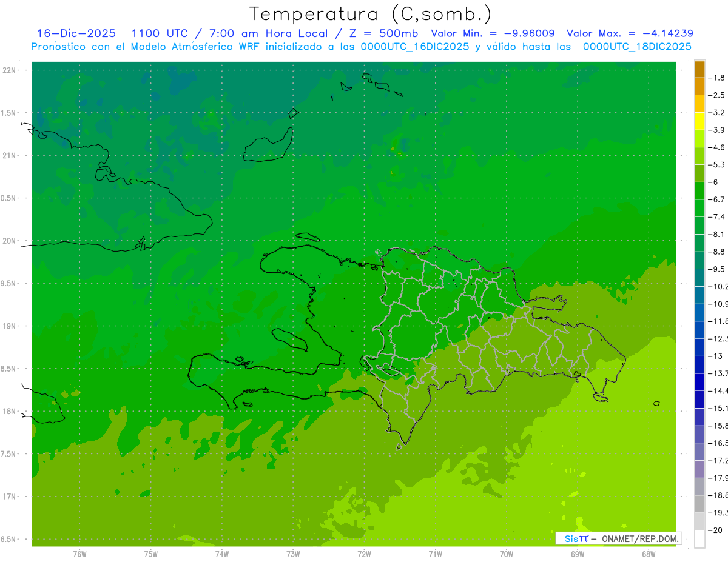The height and width of the screenshot is (562, 728).
Task: Select the '75W' longitude label
Action: (x=151, y=554)
